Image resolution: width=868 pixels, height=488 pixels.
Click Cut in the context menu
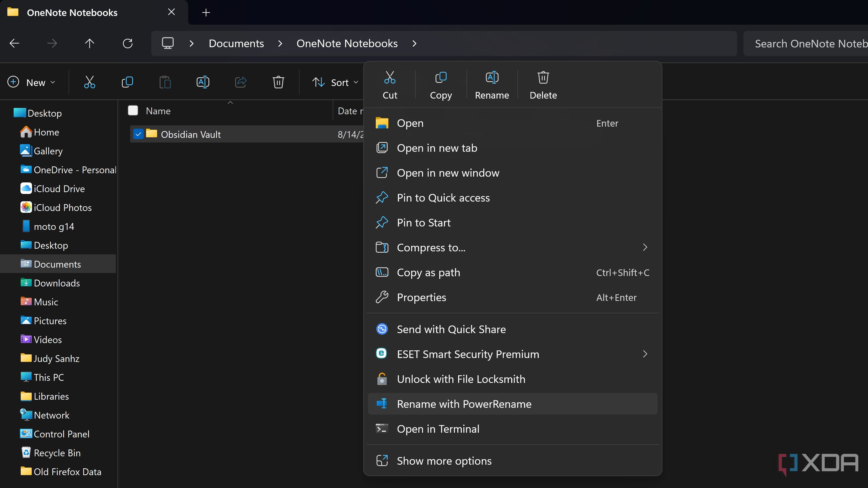pyautogui.click(x=390, y=85)
